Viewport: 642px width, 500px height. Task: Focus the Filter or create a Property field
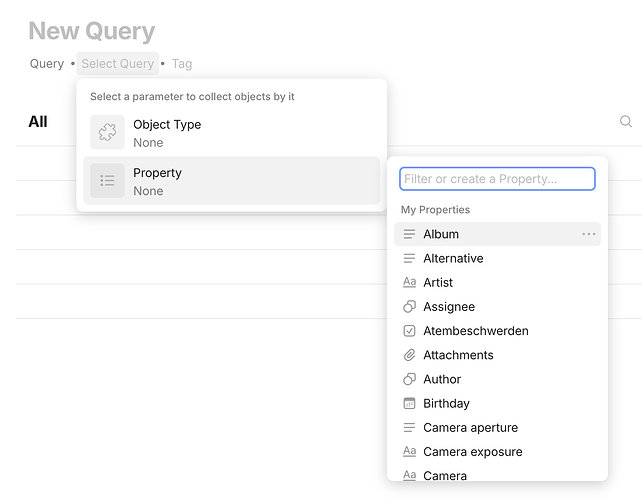[497, 179]
